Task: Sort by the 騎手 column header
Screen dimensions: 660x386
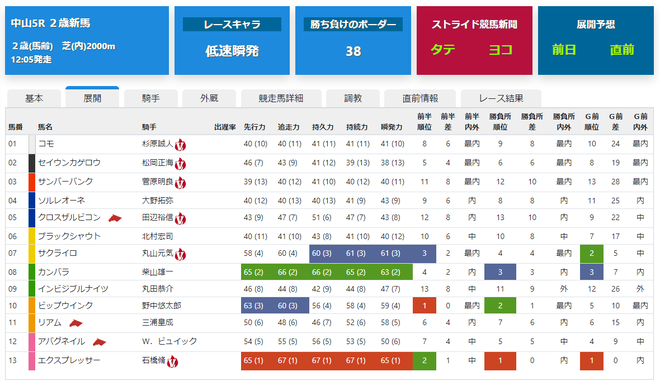Action: click(149, 127)
